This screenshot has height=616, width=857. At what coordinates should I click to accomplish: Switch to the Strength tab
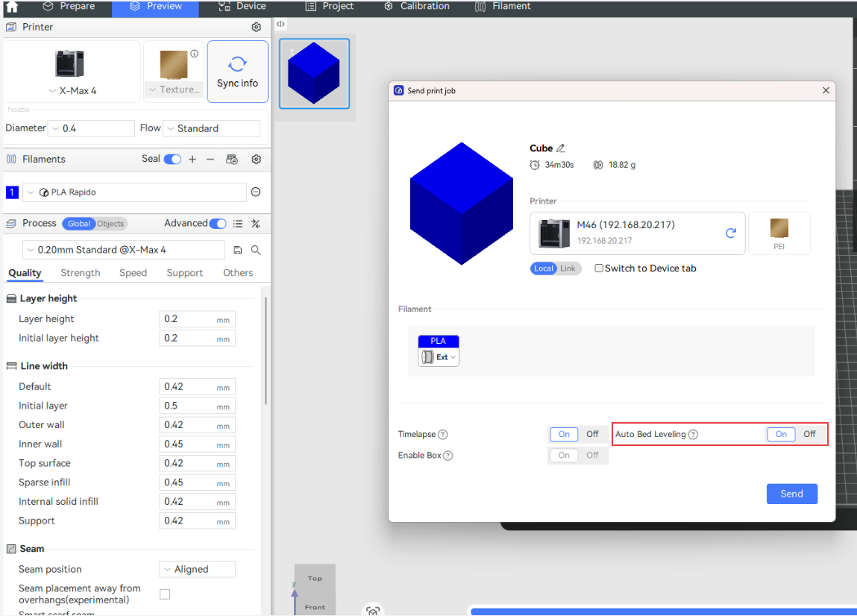[x=80, y=273]
